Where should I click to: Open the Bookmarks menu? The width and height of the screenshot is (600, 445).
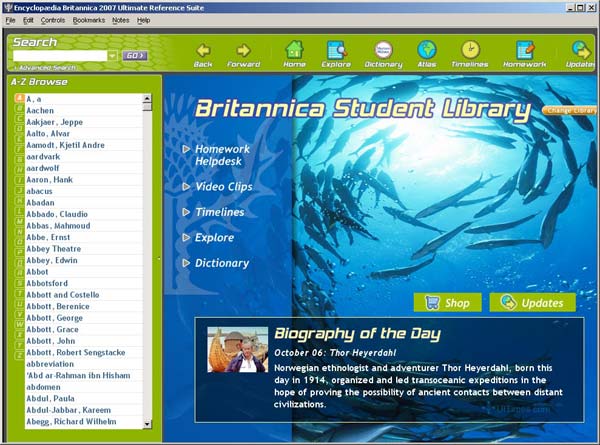pos(89,20)
